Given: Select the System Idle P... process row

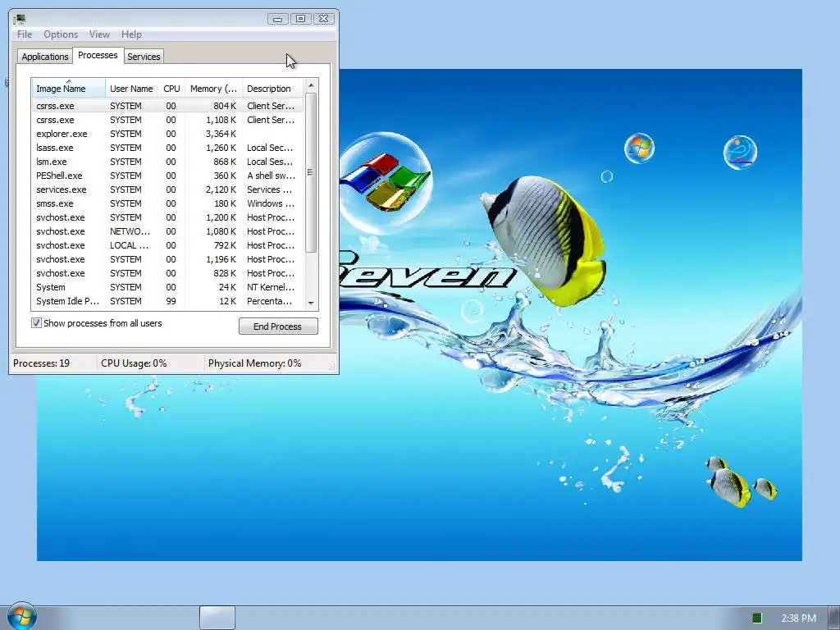Looking at the screenshot, I should tap(167, 300).
